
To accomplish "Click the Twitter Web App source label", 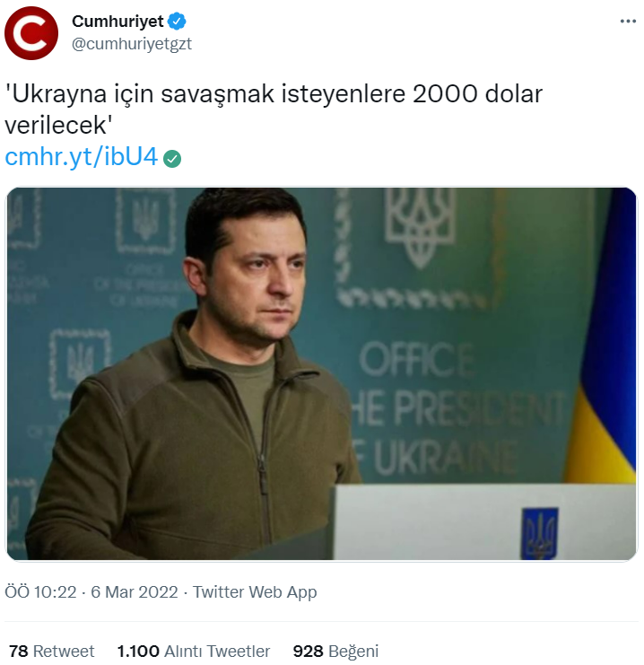I will pos(255,592).
